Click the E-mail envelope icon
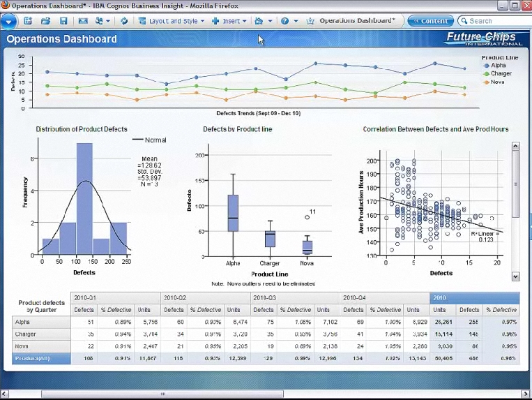 point(83,21)
